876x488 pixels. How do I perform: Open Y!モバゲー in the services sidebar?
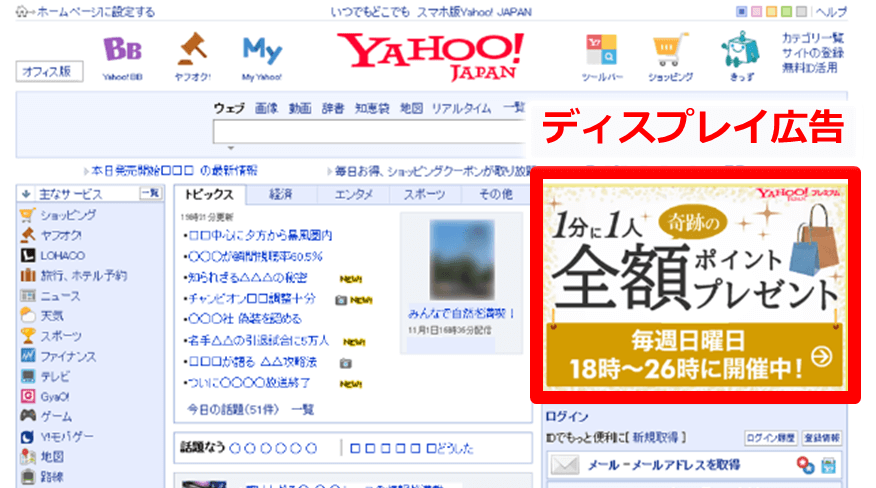(66, 437)
